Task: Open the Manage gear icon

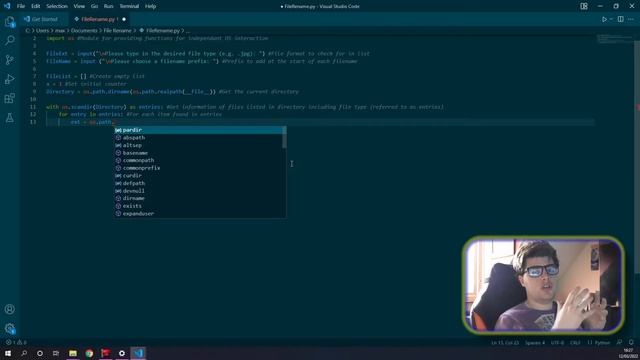Action: pyautogui.click(x=10, y=329)
